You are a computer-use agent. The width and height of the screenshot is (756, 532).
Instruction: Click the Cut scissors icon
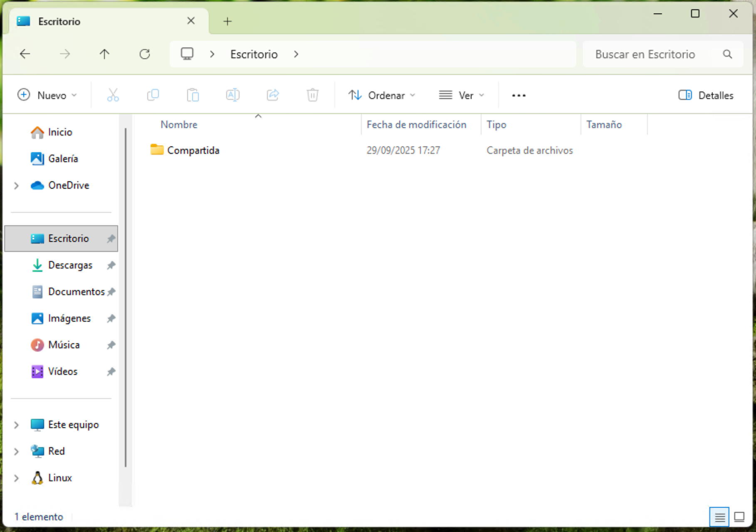click(113, 95)
